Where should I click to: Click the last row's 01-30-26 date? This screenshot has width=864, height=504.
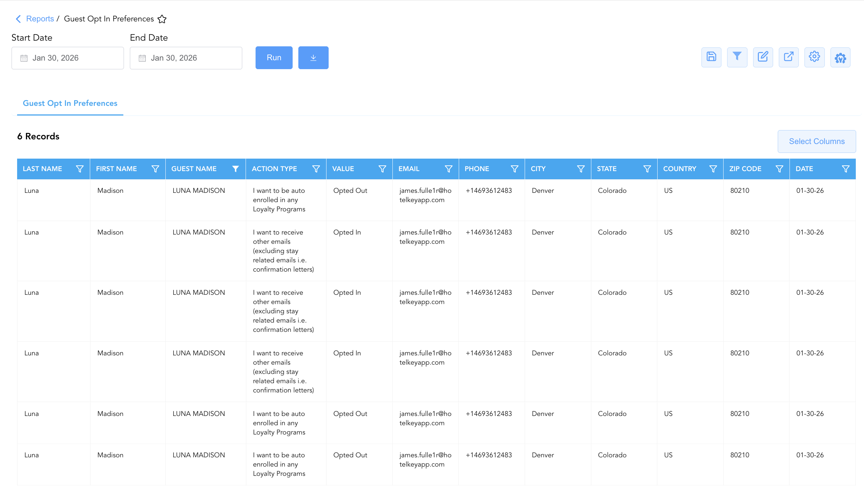810,455
